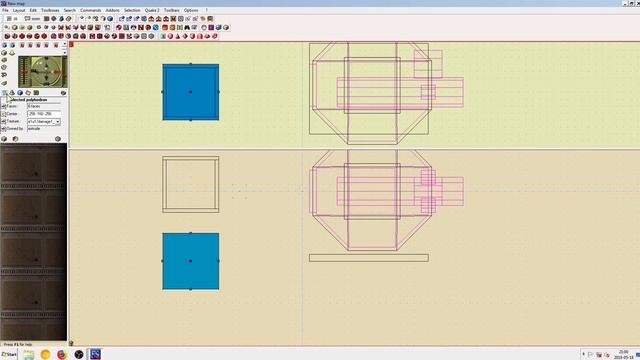Click the Center coordinates field
The image size is (640, 360).
click(44, 113)
